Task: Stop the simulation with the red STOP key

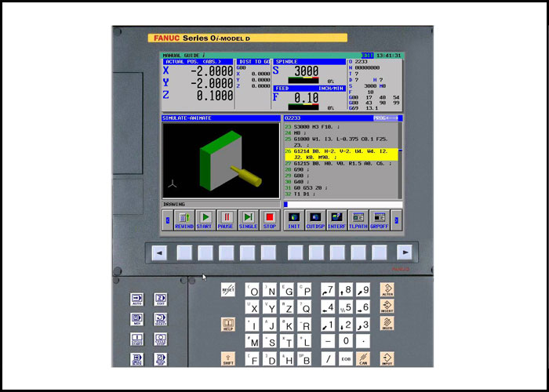Action: pos(270,220)
